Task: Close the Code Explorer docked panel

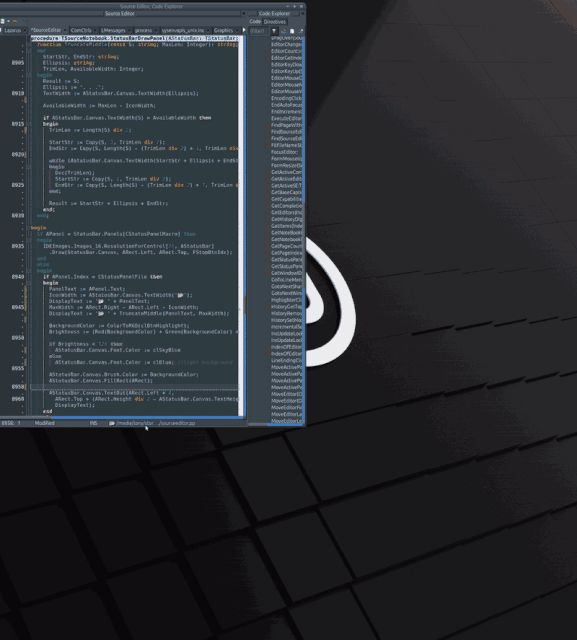Action: (x=302, y=13)
